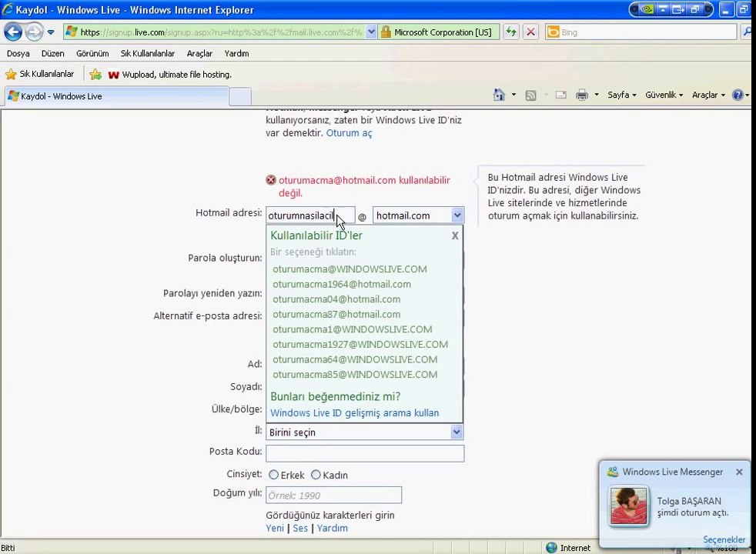Choose oturumacma87@hotmail.com suggestion
Viewport: 756px width, 554px height.
click(336, 314)
